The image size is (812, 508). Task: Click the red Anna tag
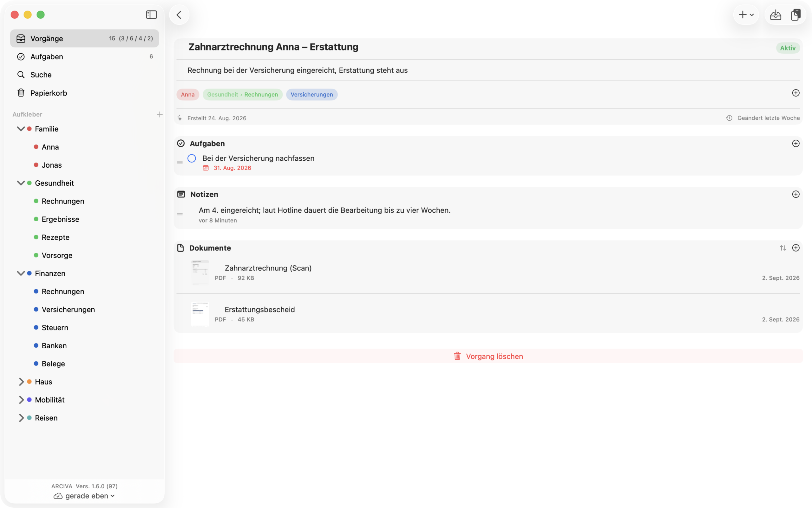188,94
